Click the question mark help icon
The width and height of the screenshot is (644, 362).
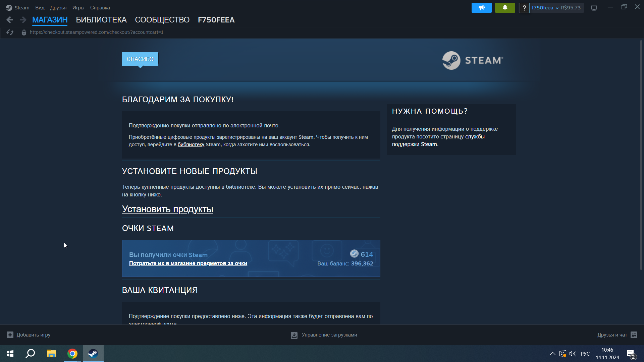pyautogui.click(x=524, y=8)
